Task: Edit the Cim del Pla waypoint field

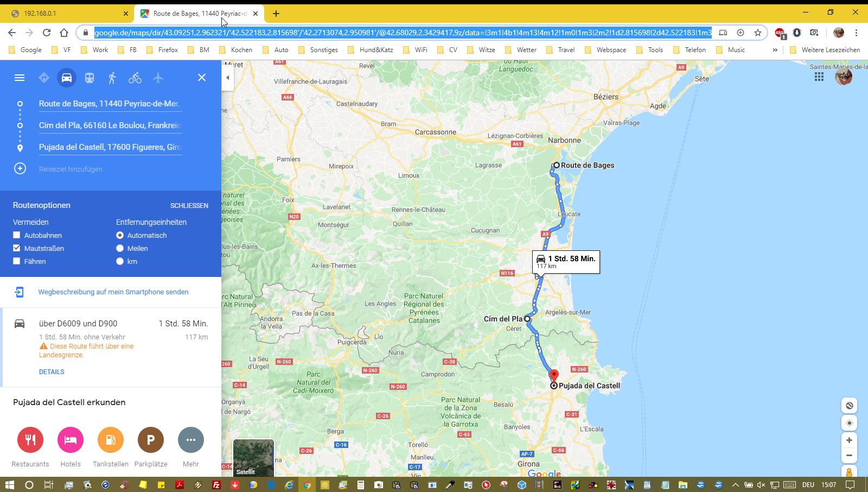Action: click(x=110, y=125)
